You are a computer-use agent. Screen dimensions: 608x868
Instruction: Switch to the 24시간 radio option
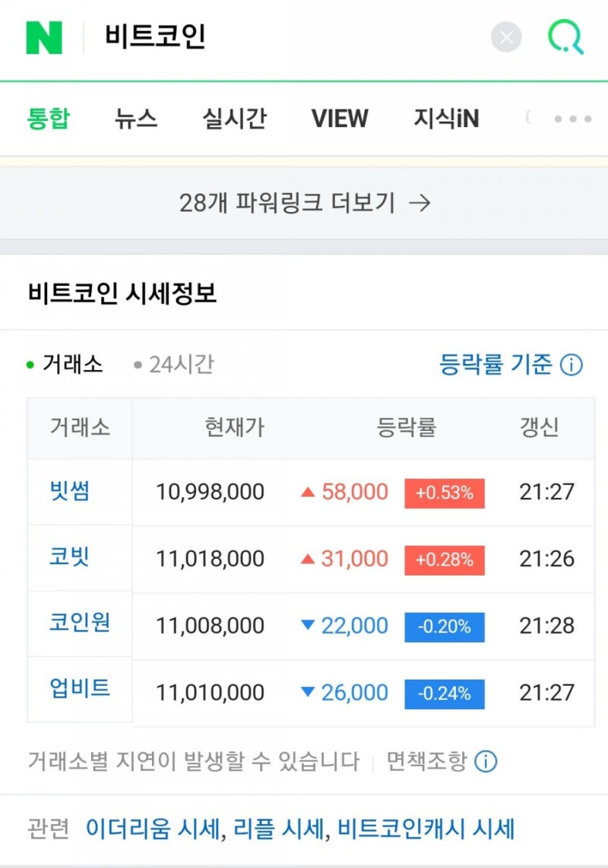tap(174, 365)
